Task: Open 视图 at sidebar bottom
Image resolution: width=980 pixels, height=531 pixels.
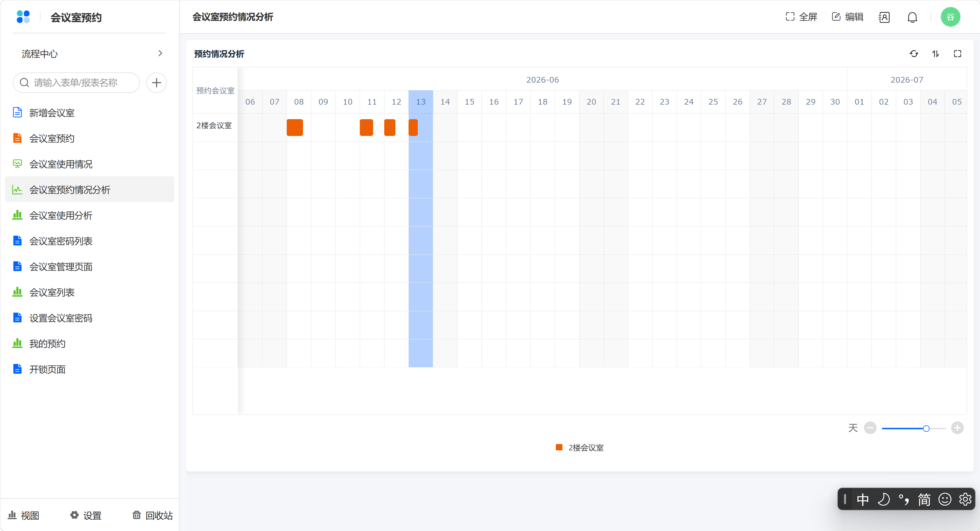Action: (x=24, y=515)
